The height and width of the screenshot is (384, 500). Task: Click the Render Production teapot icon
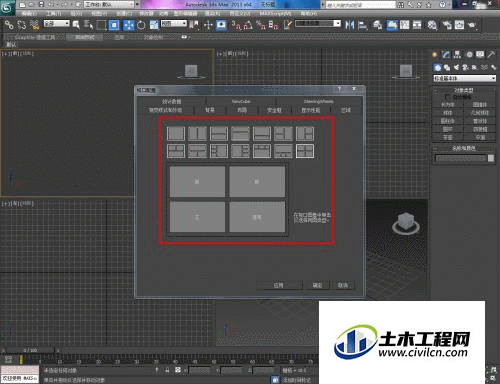(x=472, y=25)
